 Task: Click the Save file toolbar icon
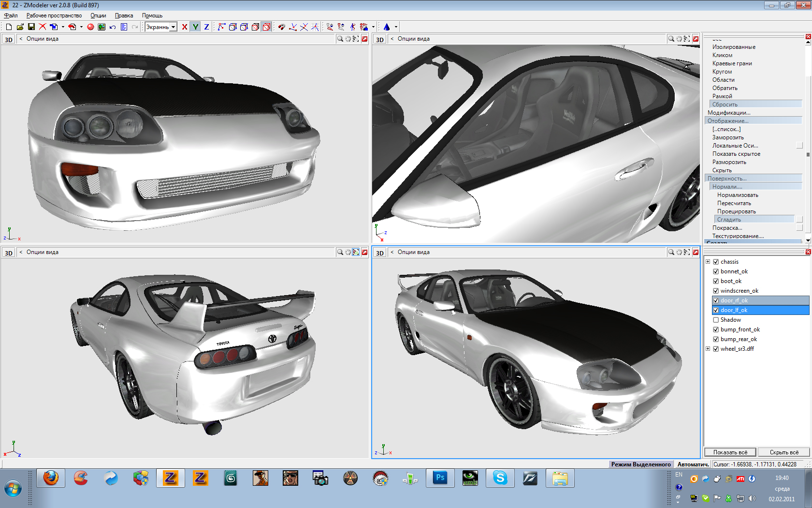click(31, 27)
